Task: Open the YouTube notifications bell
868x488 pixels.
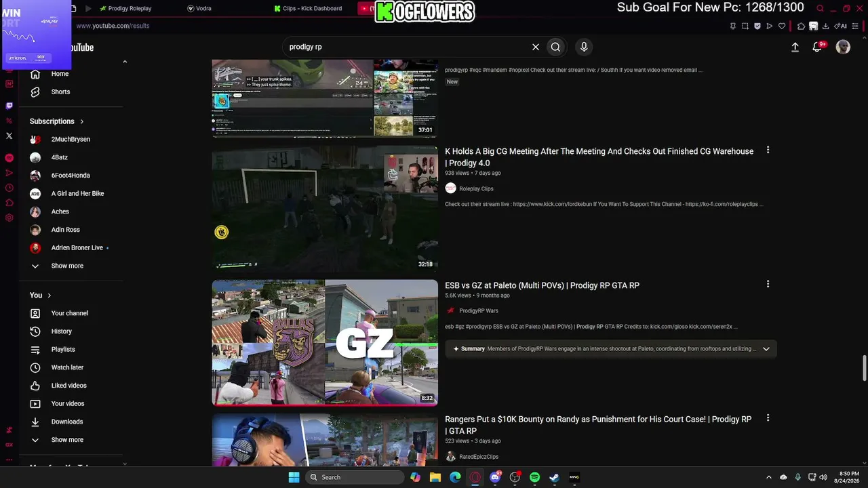Action: click(817, 47)
